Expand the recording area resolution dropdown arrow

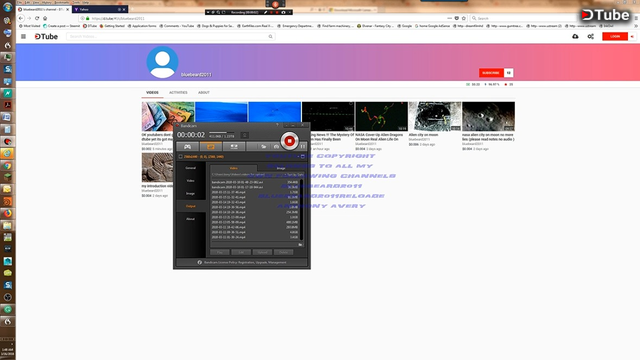[x=298, y=156]
